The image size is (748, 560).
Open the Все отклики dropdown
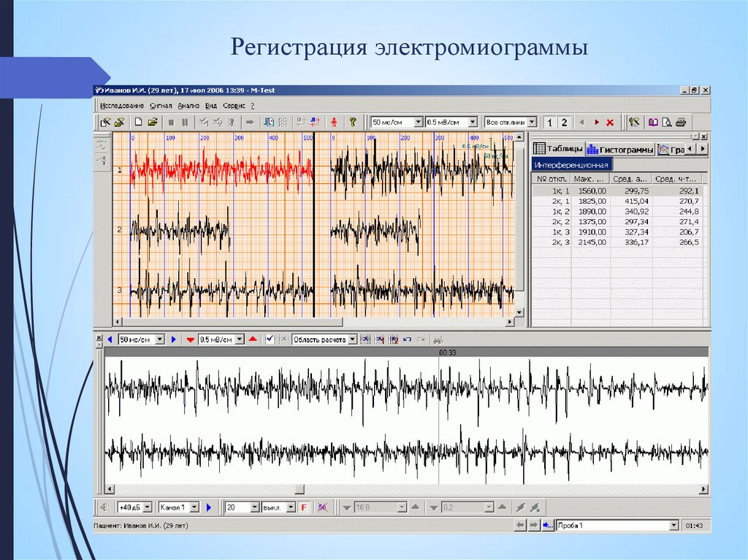pyautogui.click(x=533, y=123)
